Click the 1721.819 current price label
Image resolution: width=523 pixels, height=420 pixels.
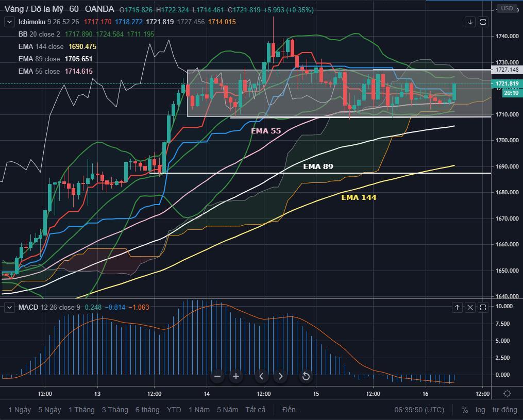click(x=507, y=83)
